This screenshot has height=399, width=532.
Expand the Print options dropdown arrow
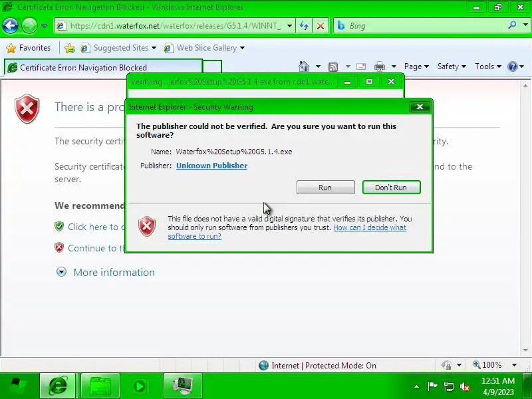(394, 66)
